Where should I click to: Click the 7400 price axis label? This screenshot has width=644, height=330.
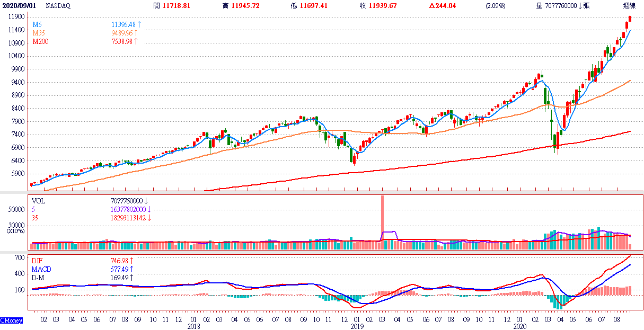(19, 135)
